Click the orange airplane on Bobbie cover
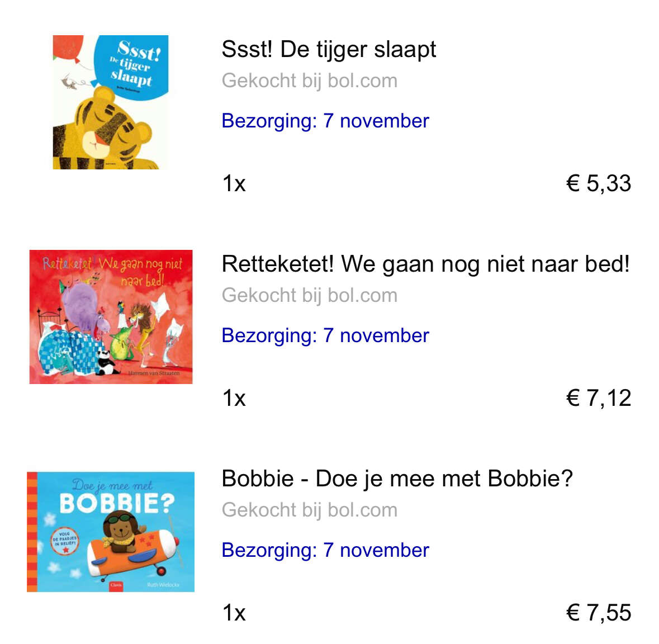Screen dimensions: 659x644 point(132,548)
